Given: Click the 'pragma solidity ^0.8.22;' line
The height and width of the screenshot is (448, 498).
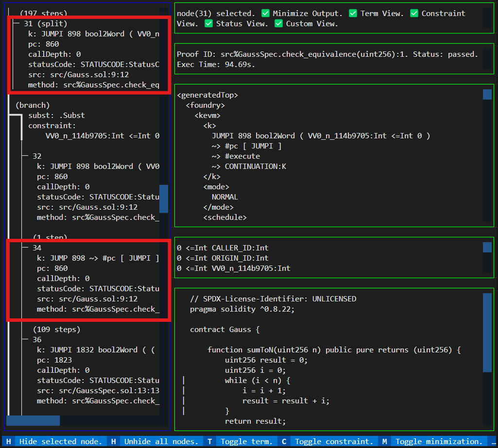Looking at the screenshot, I should click(x=242, y=309).
